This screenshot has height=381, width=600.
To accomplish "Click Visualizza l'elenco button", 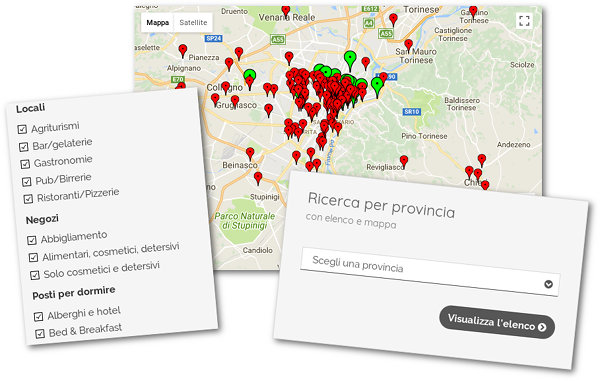I will 497,322.
